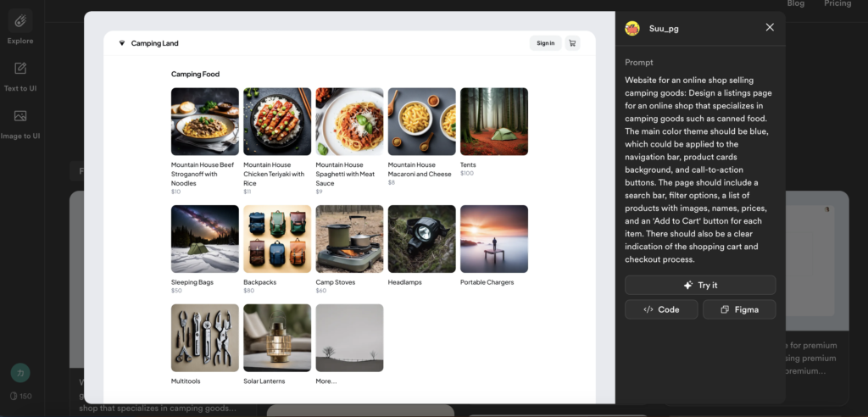Select the Chicken Teriyaki product image
Viewport: 868px width, 417px height.
point(277,121)
